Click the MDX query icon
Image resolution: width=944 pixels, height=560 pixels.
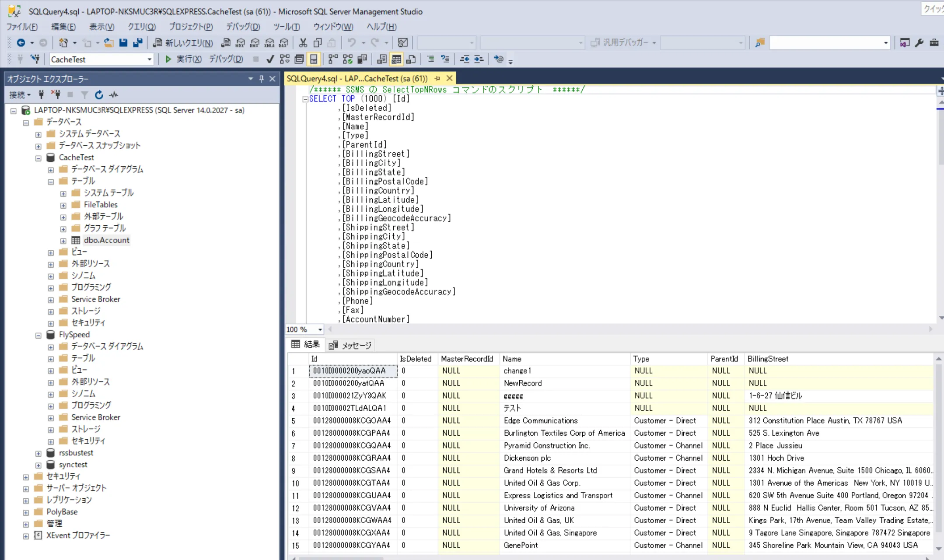pyautogui.click(x=240, y=42)
